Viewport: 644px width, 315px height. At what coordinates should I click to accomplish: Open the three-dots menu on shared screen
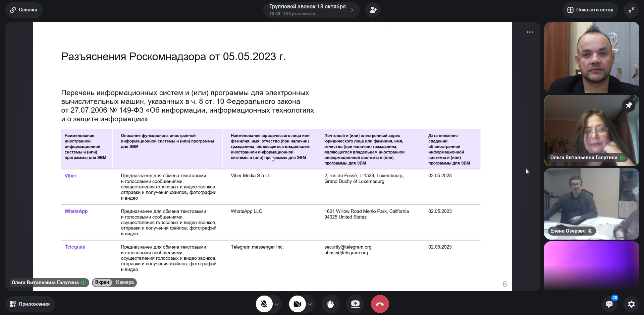click(530, 32)
